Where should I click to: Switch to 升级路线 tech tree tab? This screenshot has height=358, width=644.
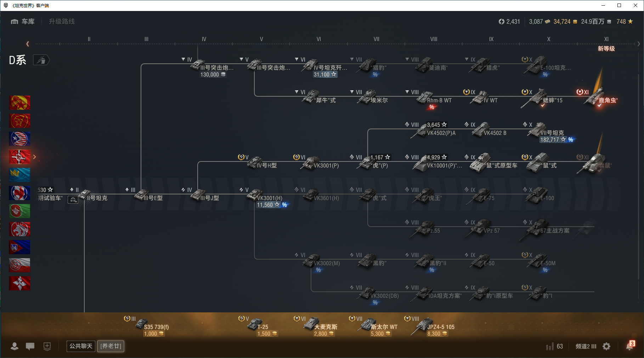point(62,22)
